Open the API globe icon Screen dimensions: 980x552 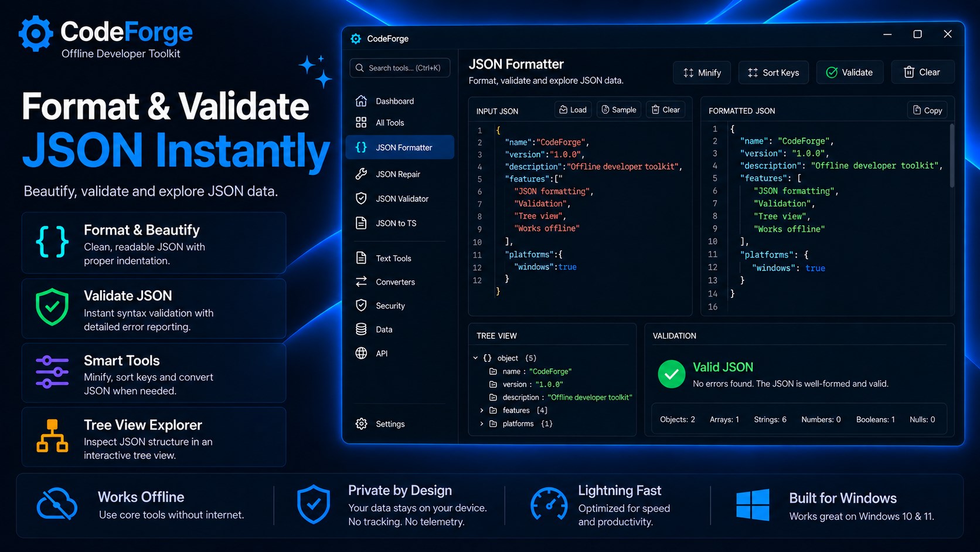[361, 353]
